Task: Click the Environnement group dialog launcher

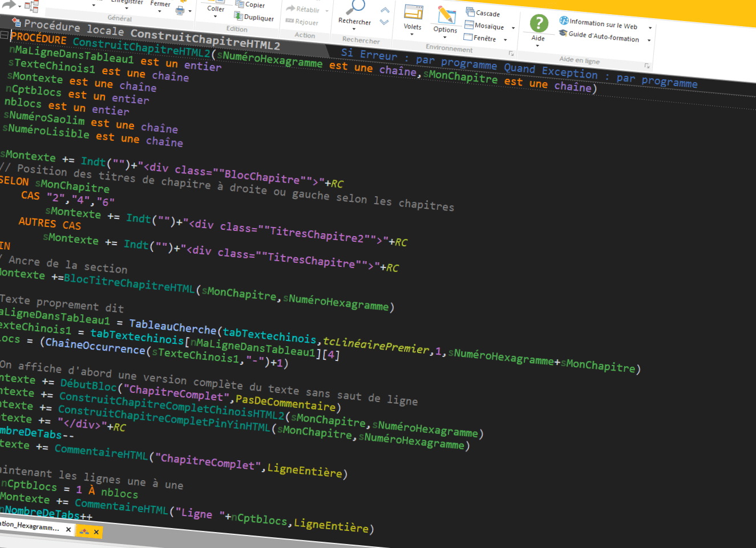Action: 511,53
